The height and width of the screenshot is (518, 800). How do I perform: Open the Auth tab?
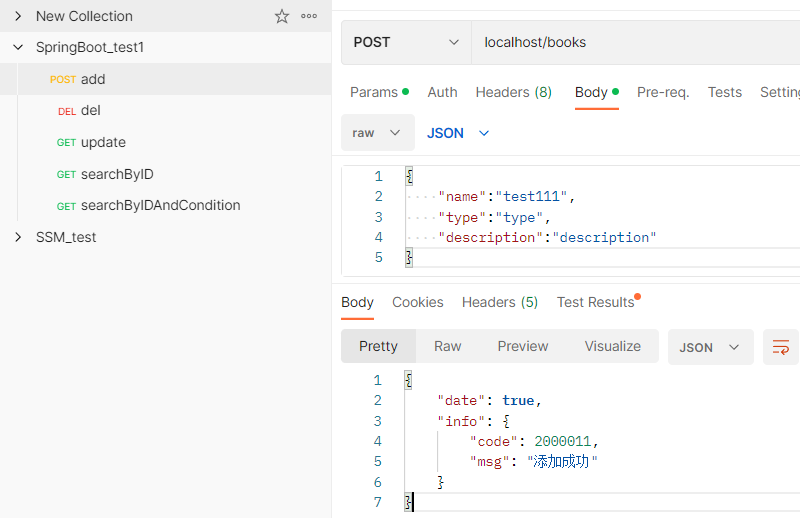(x=442, y=92)
